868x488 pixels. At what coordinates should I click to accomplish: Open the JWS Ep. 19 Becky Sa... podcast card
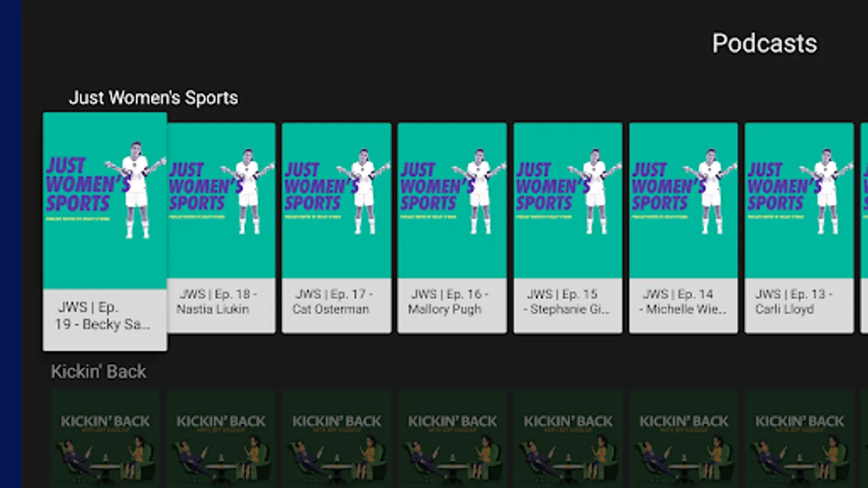click(x=105, y=232)
